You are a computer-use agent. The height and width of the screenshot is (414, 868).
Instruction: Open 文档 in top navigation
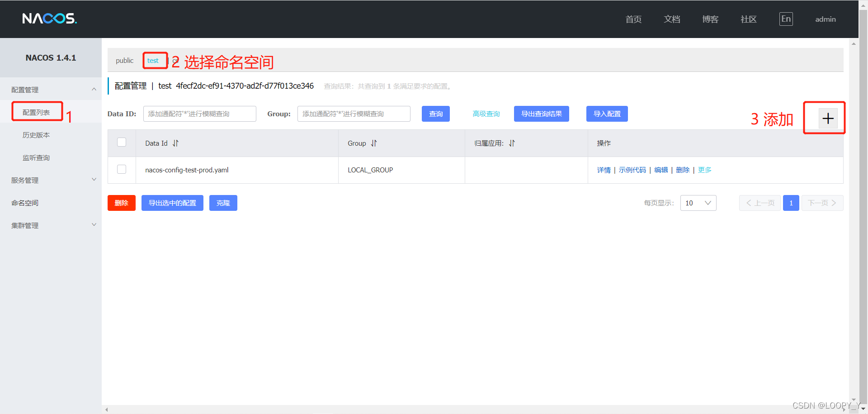click(x=672, y=19)
